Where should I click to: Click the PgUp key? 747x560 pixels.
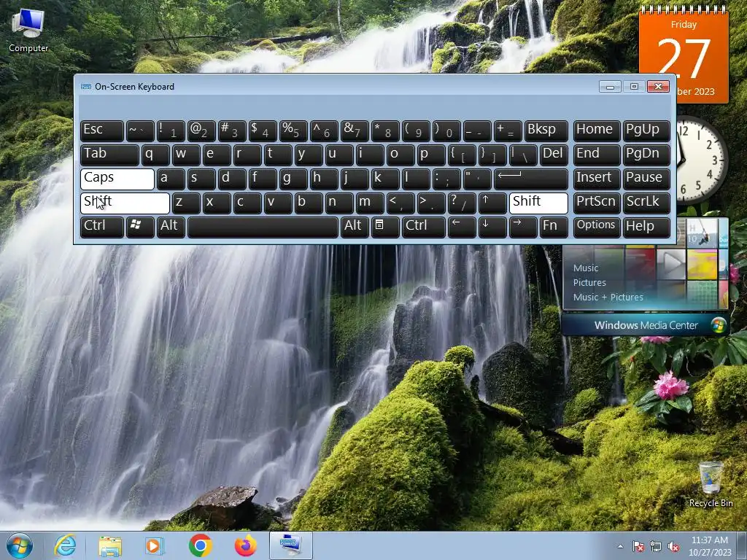646,131
